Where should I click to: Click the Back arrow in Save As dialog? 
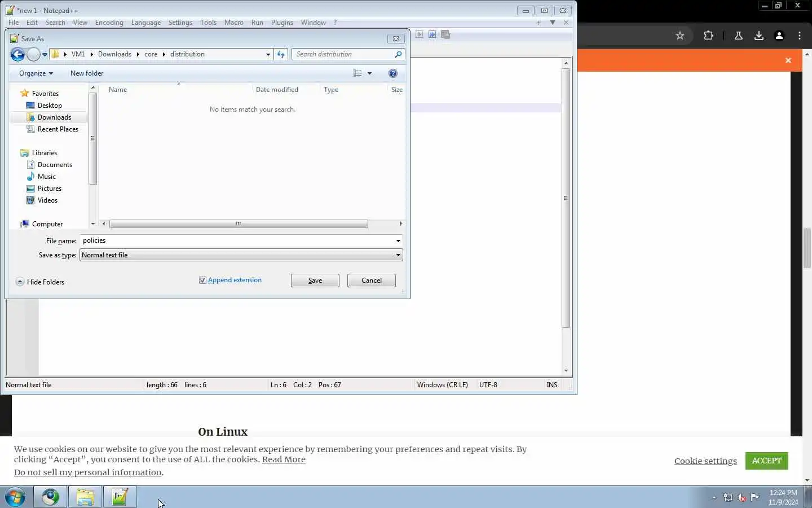click(17, 54)
